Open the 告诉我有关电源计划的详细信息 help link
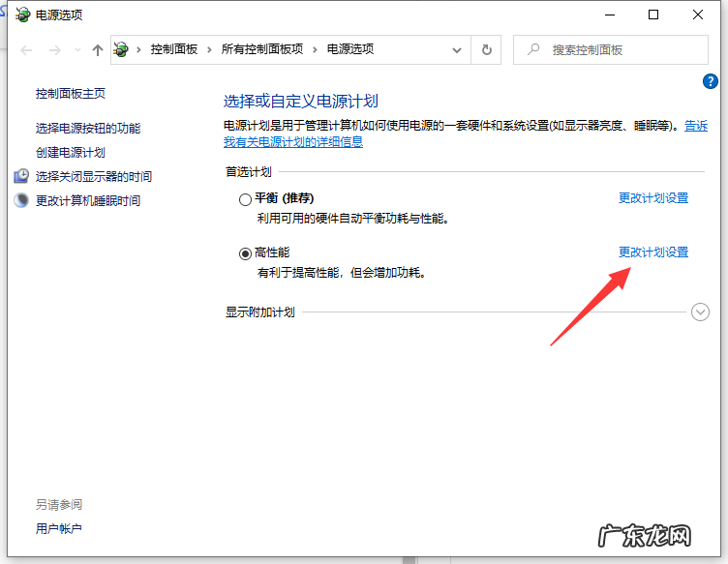This screenshot has width=728, height=564. [x=293, y=142]
